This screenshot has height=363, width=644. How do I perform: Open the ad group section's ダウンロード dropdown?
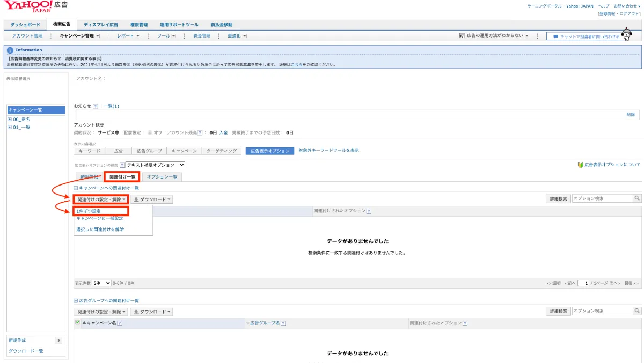pyautogui.click(x=152, y=312)
